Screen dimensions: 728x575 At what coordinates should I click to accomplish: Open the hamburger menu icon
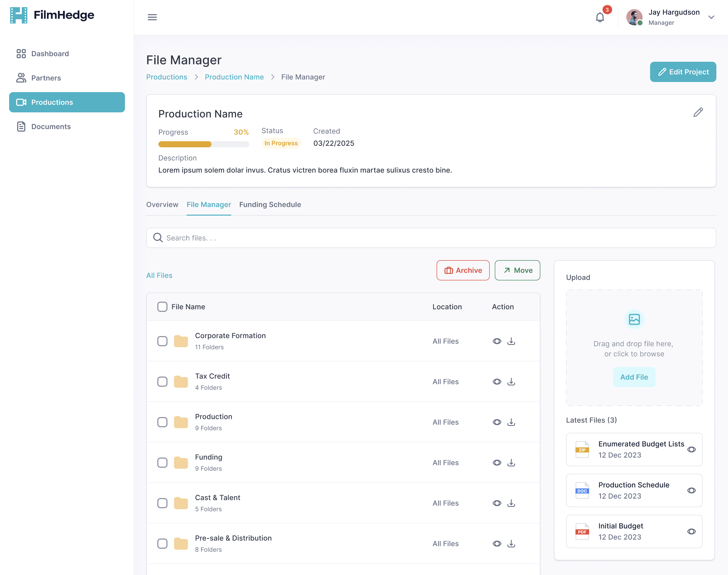click(152, 17)
